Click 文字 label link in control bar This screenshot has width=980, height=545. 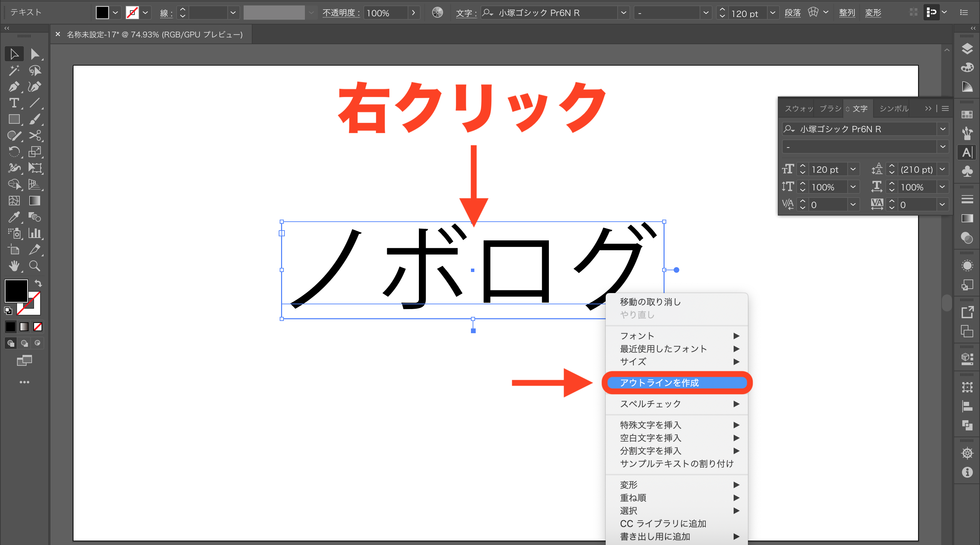click(x=466, y=13)
